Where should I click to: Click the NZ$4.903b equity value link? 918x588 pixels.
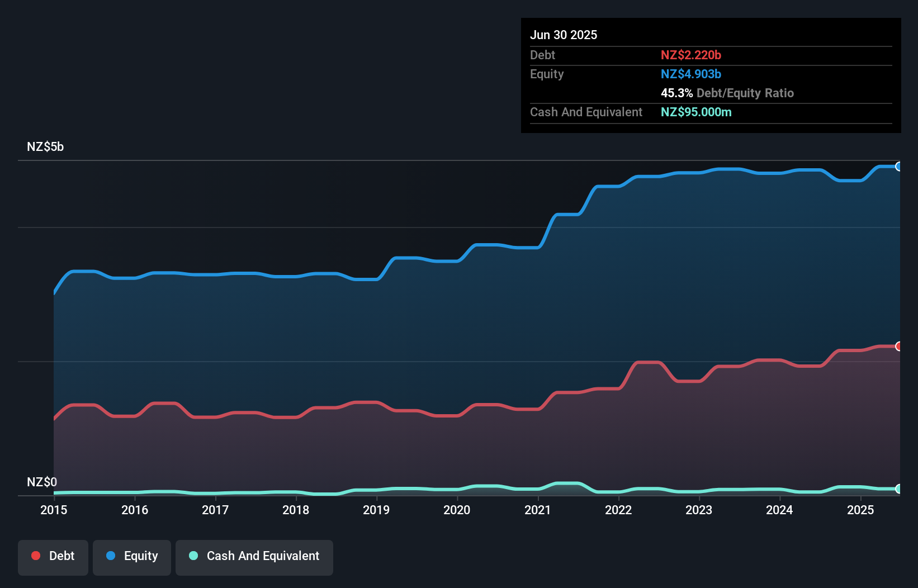(691, 74)
